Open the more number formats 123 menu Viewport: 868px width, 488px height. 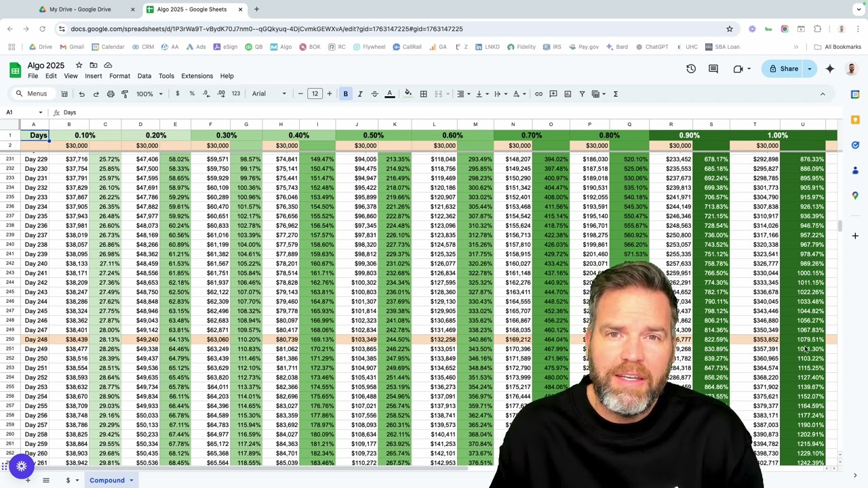(x=235, y=94)
